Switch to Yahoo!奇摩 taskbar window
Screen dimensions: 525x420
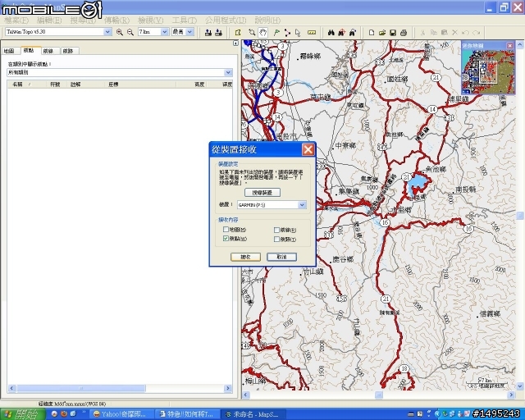[122, 414]
